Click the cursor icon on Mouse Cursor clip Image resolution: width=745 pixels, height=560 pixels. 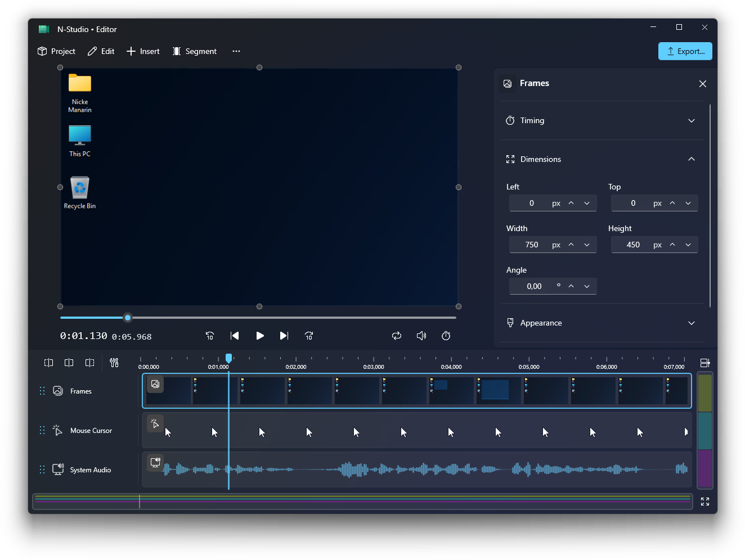coord(155,423)
